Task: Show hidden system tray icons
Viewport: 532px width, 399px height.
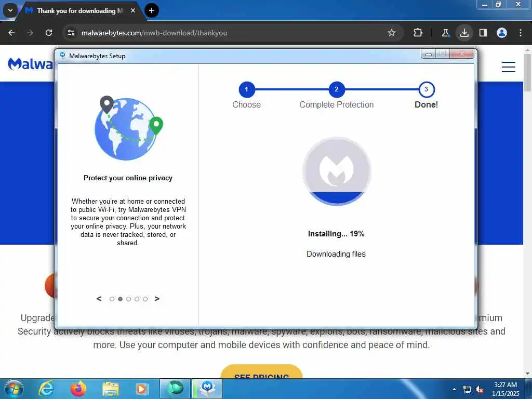Action: click(454, 389)
